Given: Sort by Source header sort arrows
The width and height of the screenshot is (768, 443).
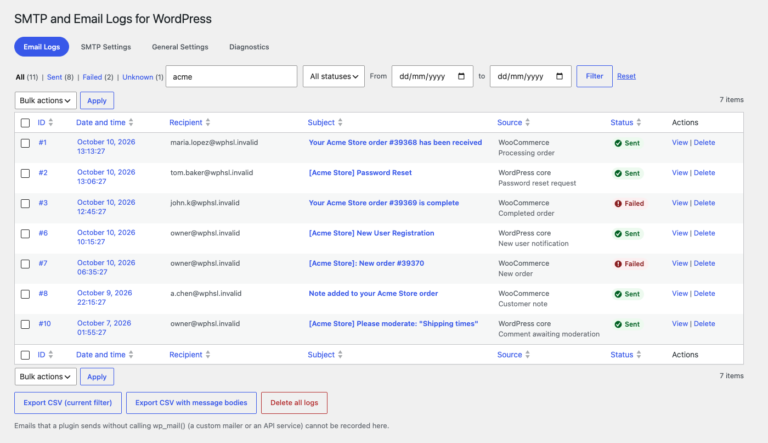Looking at the screenshot, I should [528, 123].
